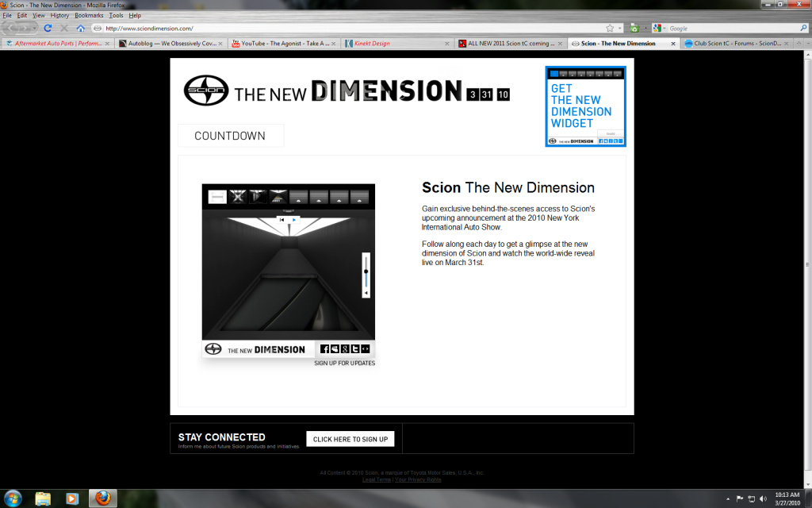Open the Google search engine selector

(x=659, y=28)
